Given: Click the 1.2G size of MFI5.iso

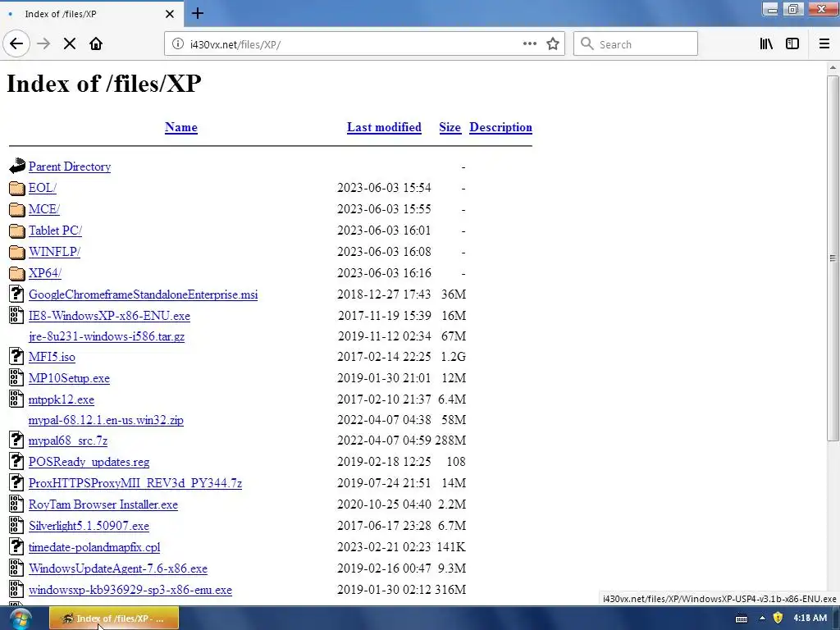Looking at the screenshot, I should pos(453,357).
